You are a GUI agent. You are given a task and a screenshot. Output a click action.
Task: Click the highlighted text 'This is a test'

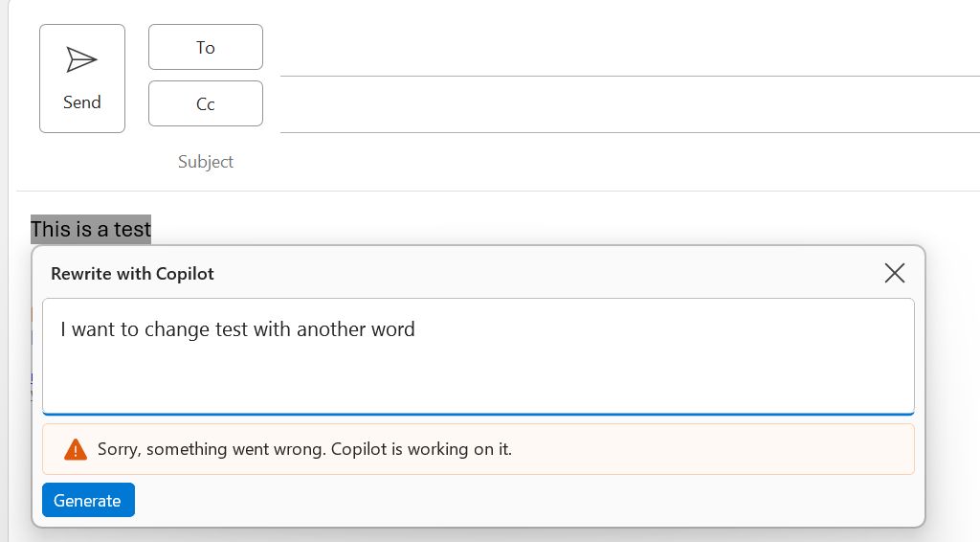pyautogui.click(x=91, y=229)
